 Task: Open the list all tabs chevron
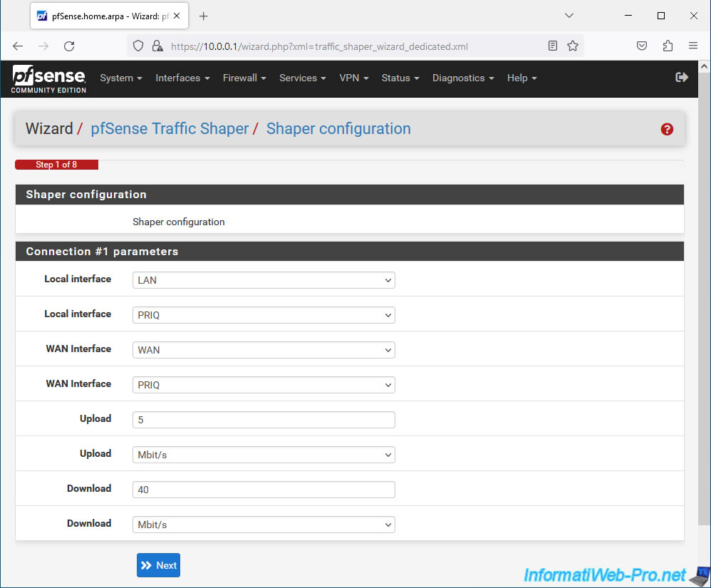tap(569, 16)
